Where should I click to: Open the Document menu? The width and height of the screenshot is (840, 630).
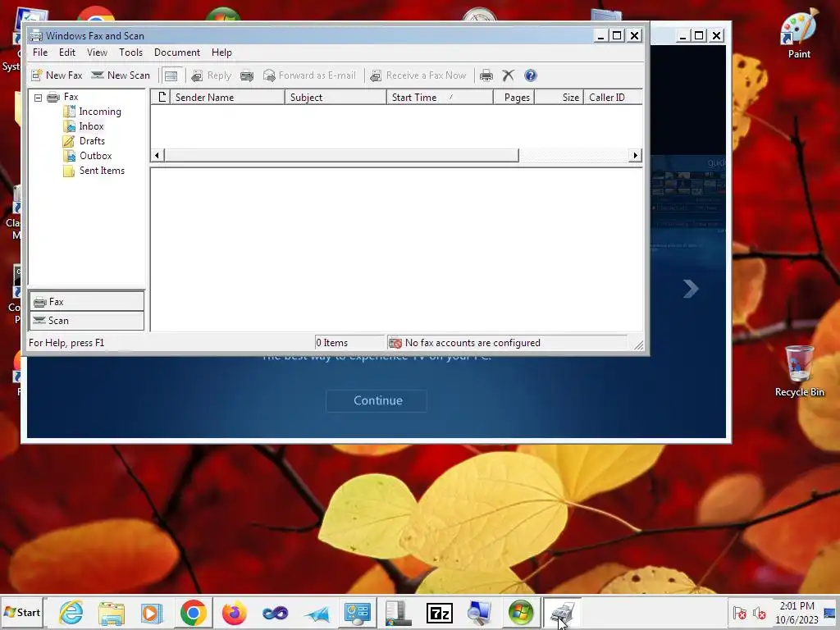(177, 52)
